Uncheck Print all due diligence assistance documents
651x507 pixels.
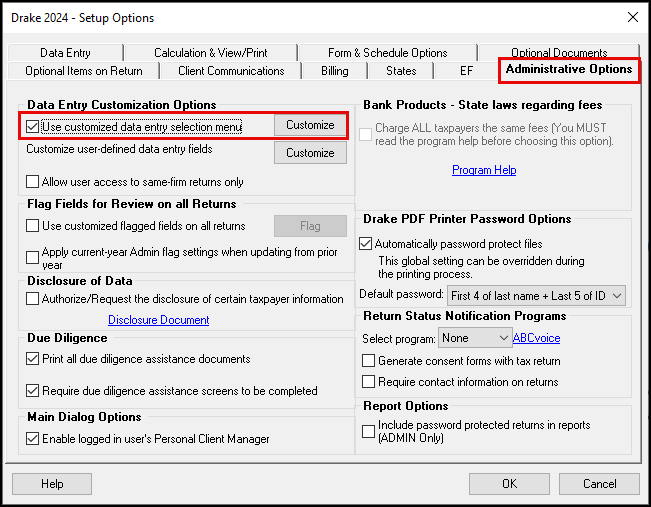coord(32,358)
